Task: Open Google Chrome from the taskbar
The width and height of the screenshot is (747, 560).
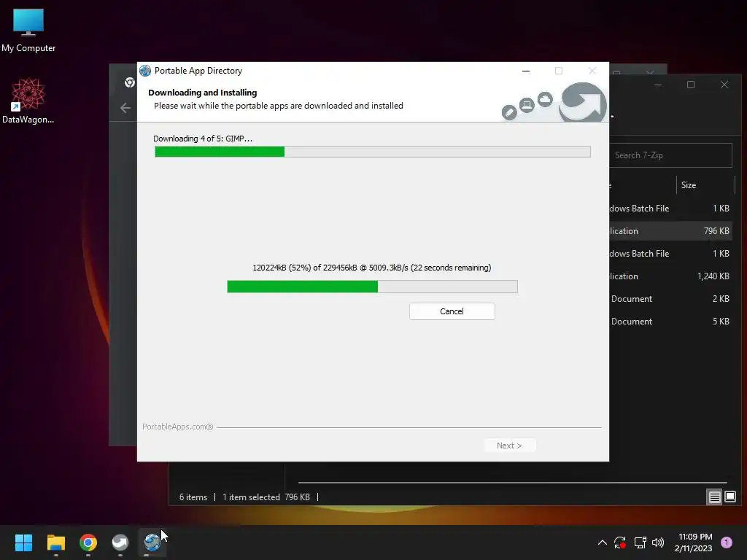Action: 88,542
